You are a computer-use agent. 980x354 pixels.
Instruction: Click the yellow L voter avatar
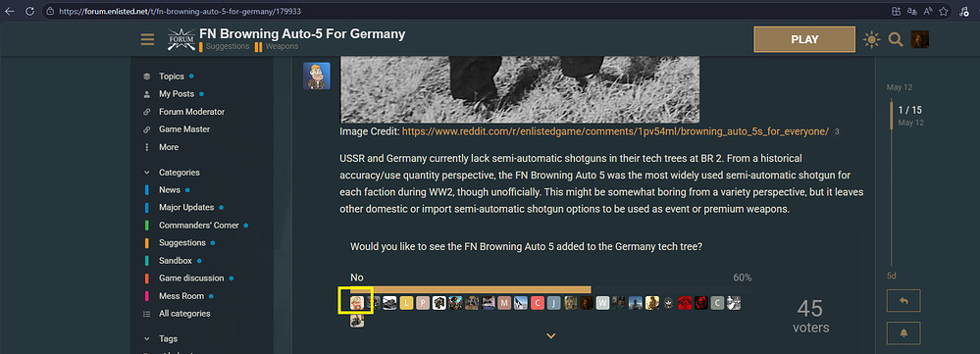coord(406,303)
